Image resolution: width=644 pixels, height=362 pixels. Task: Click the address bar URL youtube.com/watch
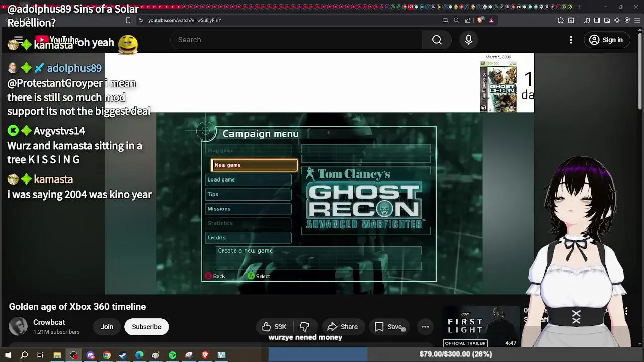click(185, 20)
